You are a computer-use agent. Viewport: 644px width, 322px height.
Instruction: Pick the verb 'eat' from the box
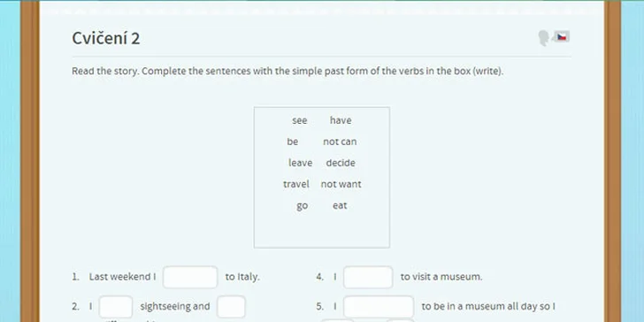[340, 206]
